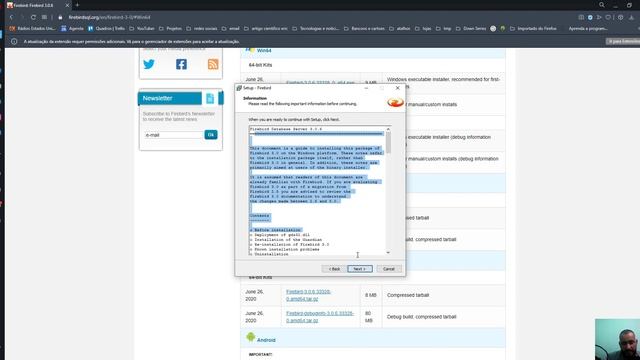The height and width of the screenshot is (360, 640).
Task: Click the Next button in Setup
Action: click(360, 269)
